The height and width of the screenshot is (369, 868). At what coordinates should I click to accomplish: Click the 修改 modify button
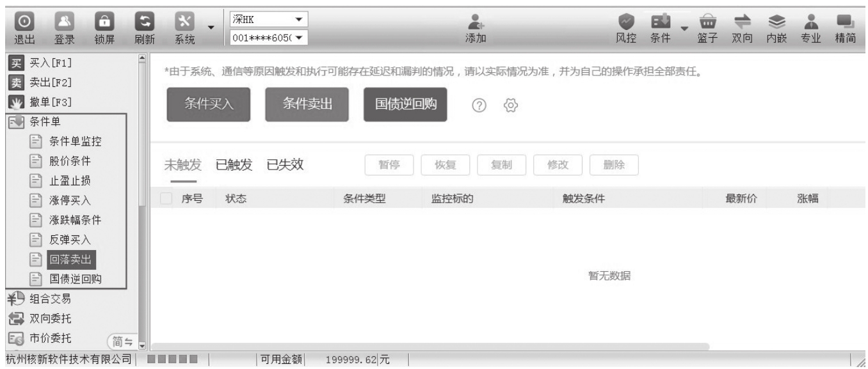[x=556, y=165]
